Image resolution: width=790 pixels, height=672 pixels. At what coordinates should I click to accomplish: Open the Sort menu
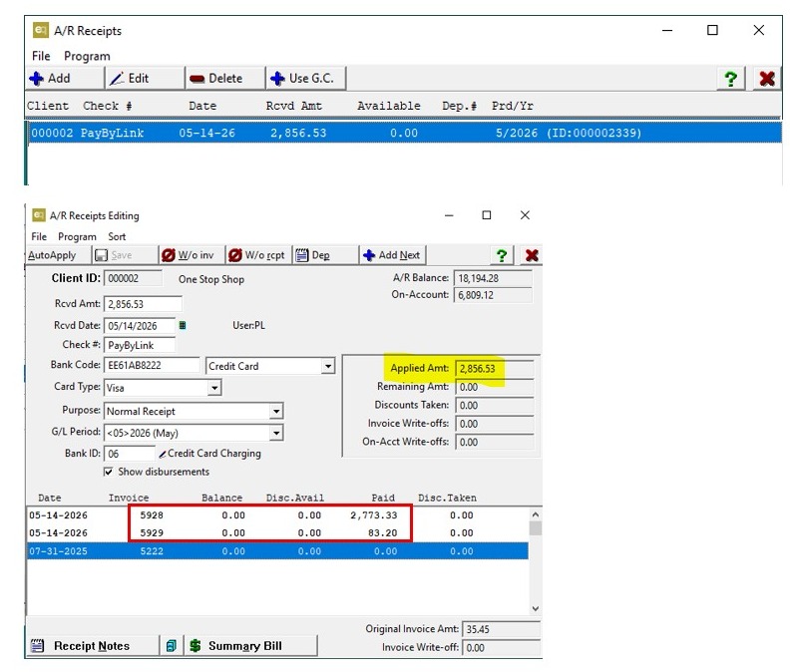tap(117, 236)
